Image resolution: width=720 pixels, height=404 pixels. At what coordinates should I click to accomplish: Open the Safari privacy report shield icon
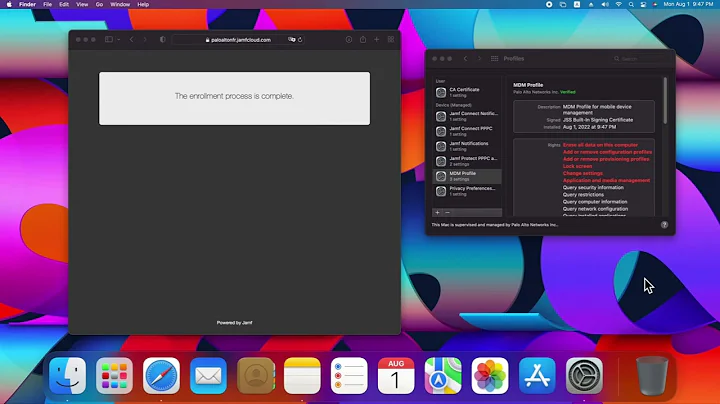pyautogui.click(x=163, y=39)
